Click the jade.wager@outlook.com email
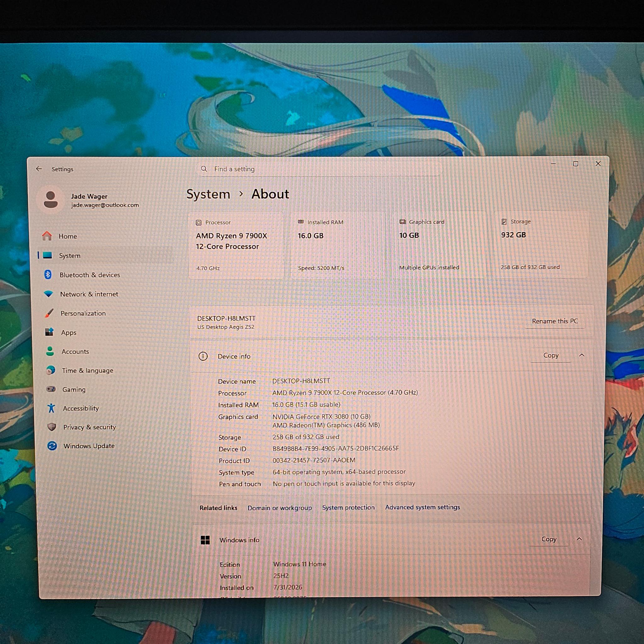The height and width of the screenshot is (644, 644). (105, 205)
